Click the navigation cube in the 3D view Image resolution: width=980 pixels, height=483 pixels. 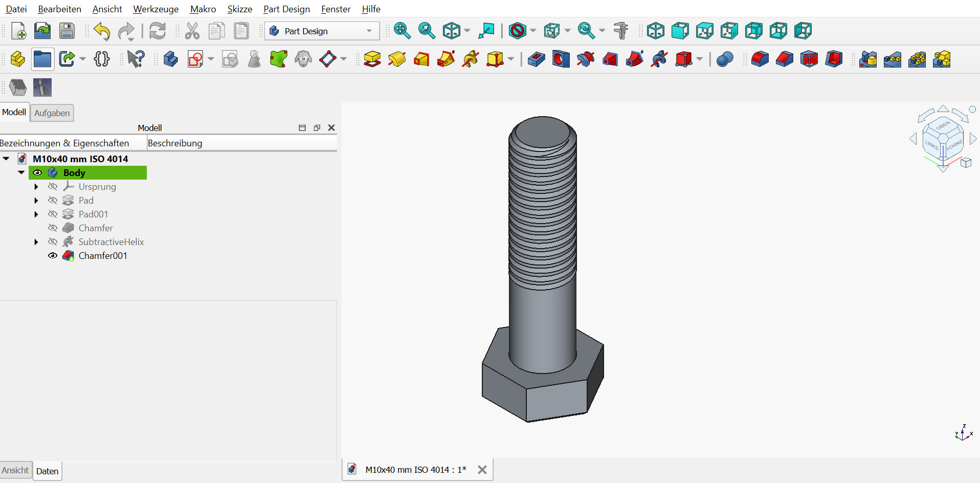coord(943,138)
